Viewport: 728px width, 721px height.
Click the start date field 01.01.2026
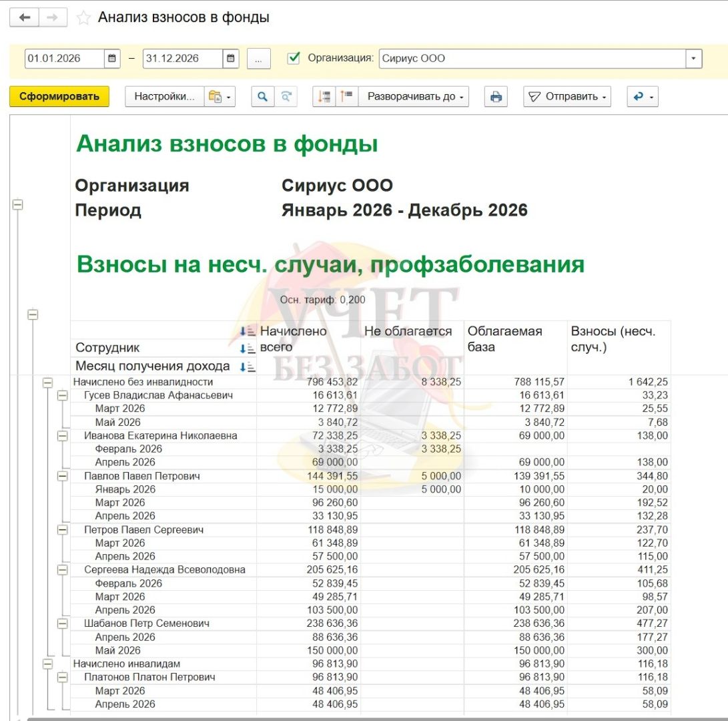(65, 59)
